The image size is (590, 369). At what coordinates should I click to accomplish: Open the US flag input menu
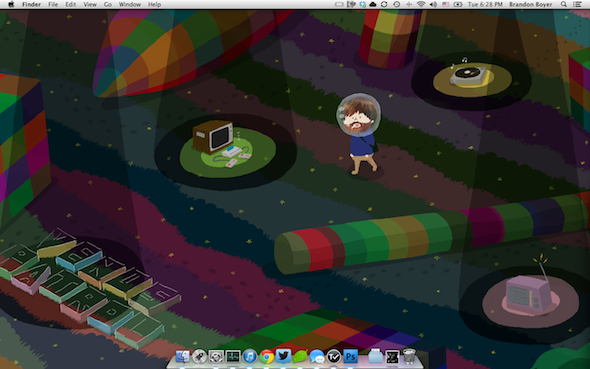pos(446,4)
